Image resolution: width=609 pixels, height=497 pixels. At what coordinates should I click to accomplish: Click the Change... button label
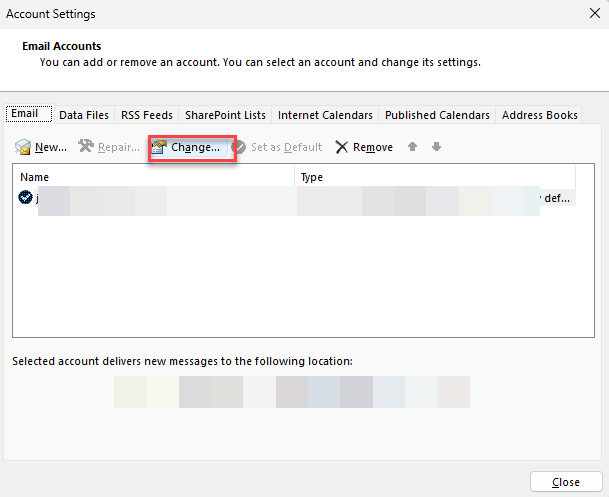point(195,148)
